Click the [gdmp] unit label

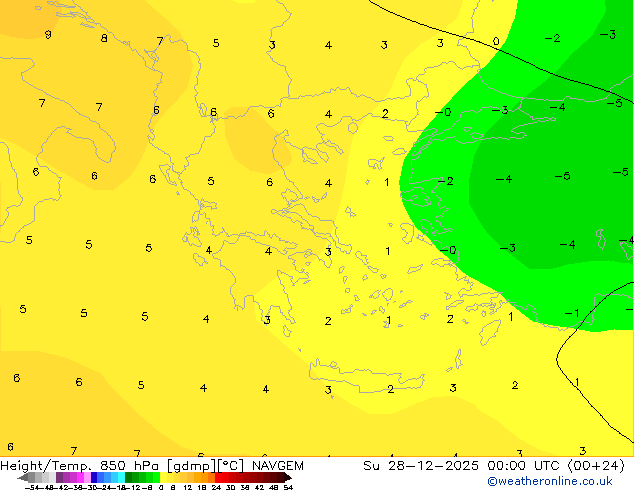point(192,466)
